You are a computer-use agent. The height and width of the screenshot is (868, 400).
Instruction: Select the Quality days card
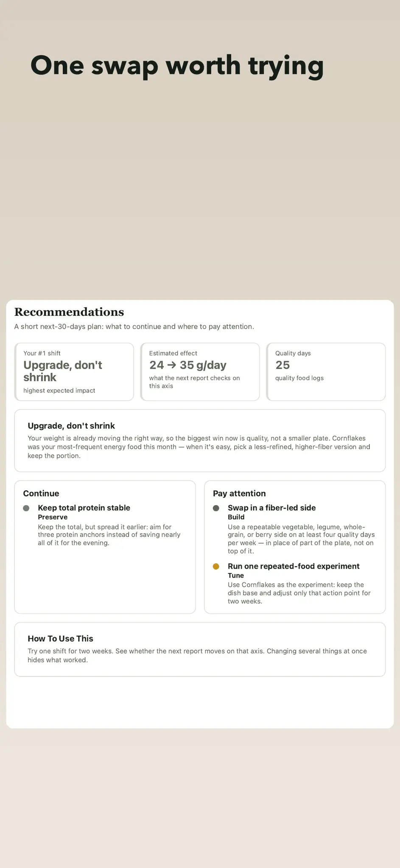point(326,372)
